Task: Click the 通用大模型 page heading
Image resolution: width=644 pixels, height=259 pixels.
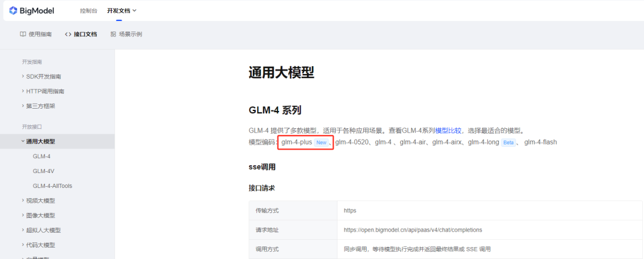Action: [281, 73]
